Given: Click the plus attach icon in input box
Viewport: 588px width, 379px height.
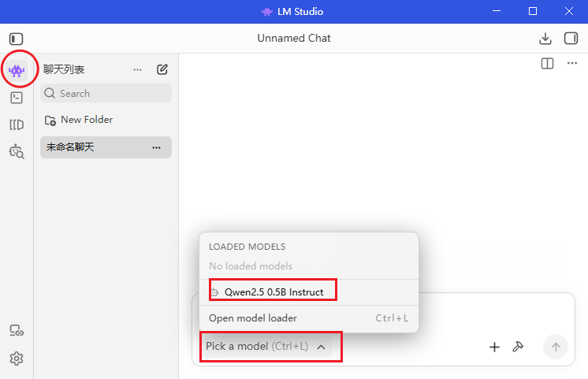Looking at the screenshot, I should [x=494, y=347].
